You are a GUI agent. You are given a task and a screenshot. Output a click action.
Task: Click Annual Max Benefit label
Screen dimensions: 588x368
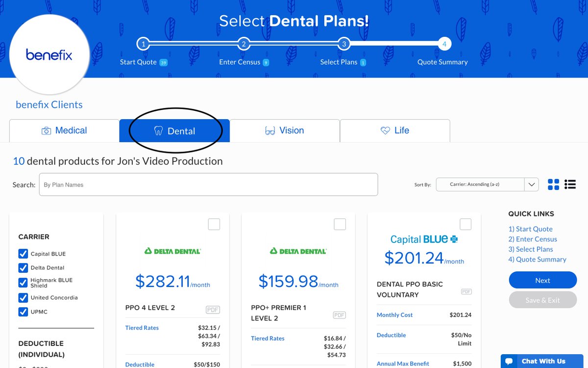(403, 364)
